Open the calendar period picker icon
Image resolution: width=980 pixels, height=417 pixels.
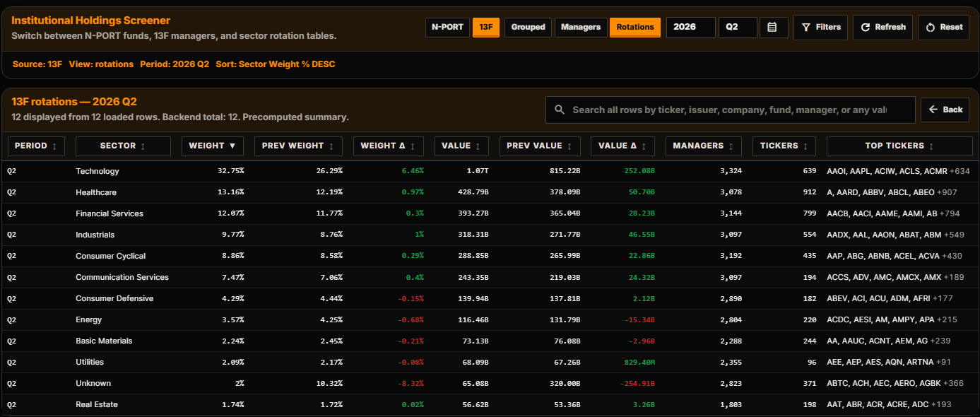pos(773,27)
